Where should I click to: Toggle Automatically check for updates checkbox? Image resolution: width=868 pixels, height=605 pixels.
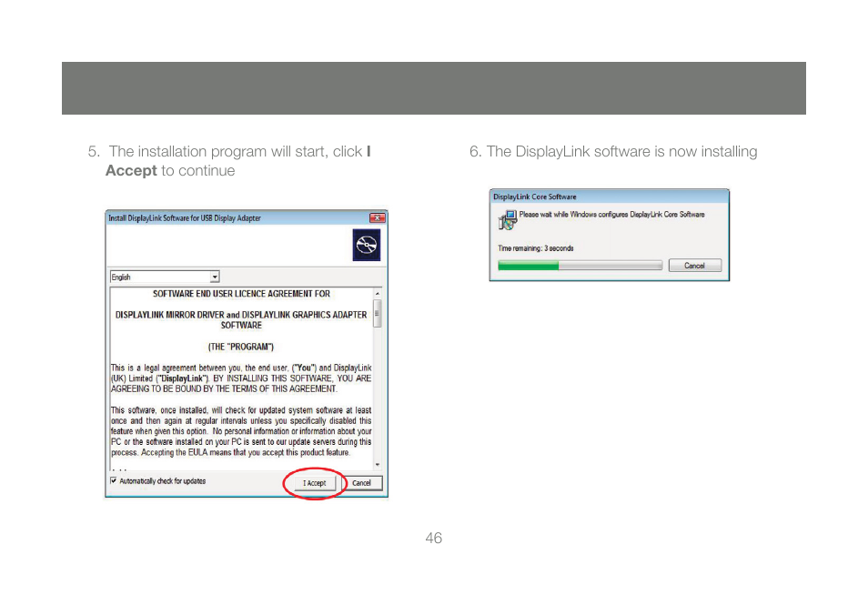[114, 480]
